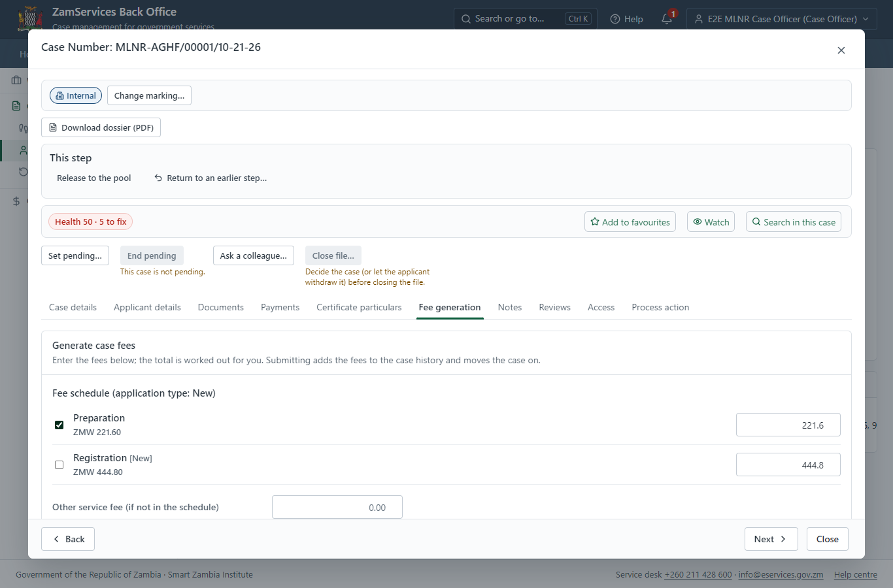Click the Health 50 · 5 to fix badge
This screenshot has width=893, height=588.
tap(91, 221)
